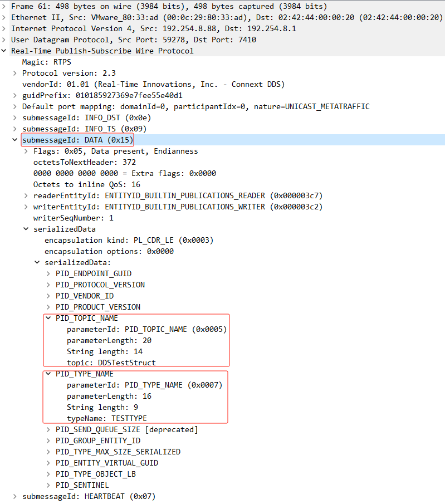
Task: Expand submessageId HEARTBEAT (0x07)
Action: point(15,496)
